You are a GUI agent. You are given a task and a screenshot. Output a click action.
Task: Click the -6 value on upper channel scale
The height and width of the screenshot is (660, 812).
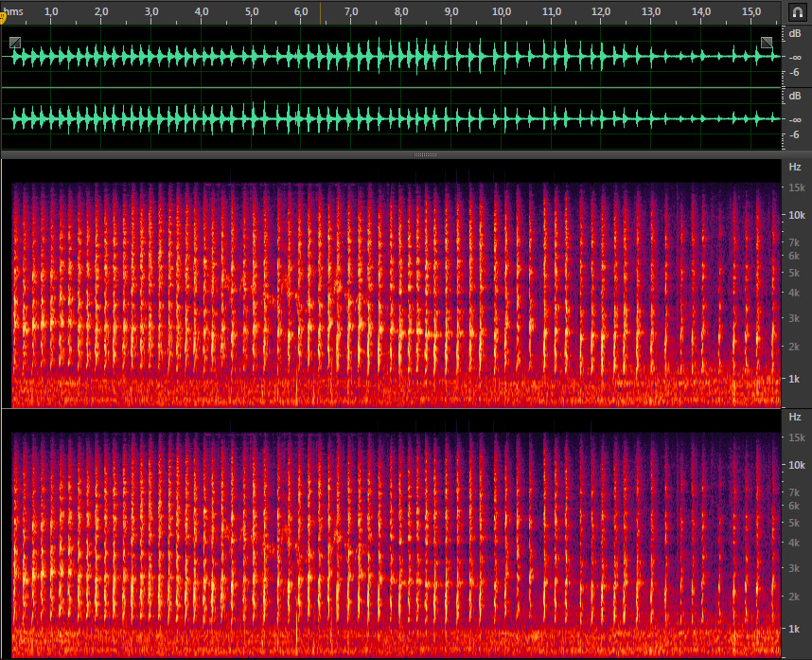coord(795,73)
